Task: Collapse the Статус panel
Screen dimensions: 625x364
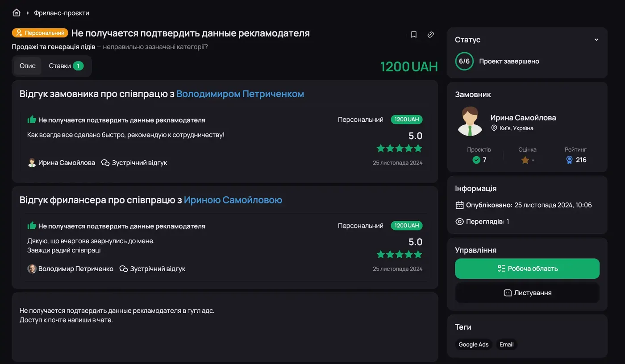Action: coord(596,40)
